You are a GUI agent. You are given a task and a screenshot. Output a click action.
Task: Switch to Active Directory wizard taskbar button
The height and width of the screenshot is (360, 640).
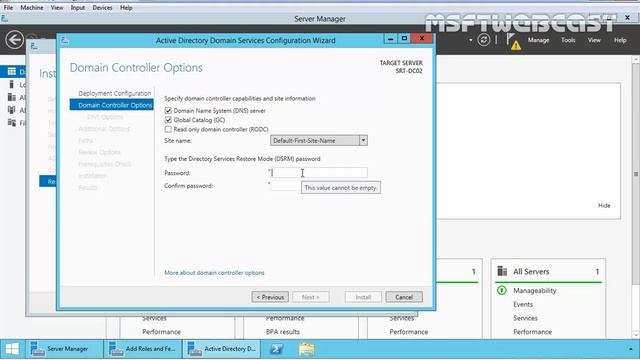(222, 349)
